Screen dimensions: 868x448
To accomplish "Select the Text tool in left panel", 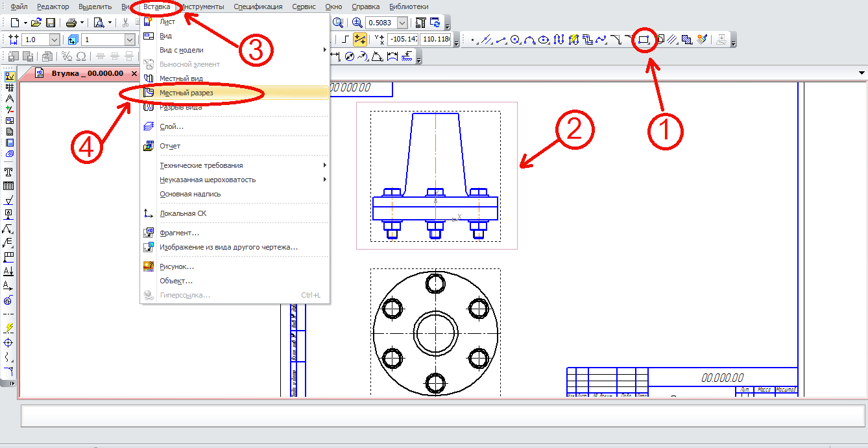I will click(x=9, y=172).
